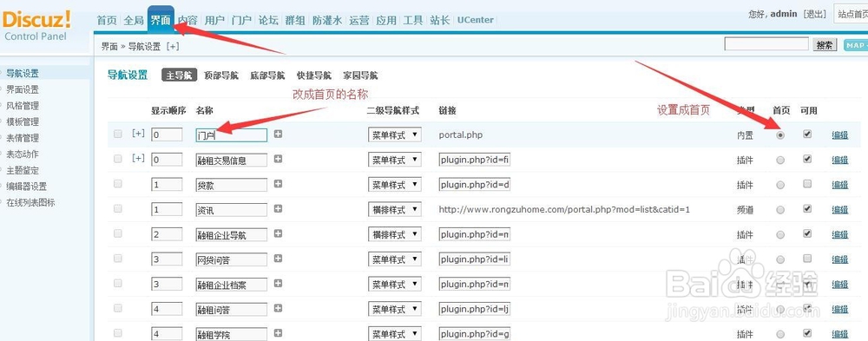Toggle 可用 checkbox for 融租交易信息 row
868x341 pixels.
[x=807, y=159]
